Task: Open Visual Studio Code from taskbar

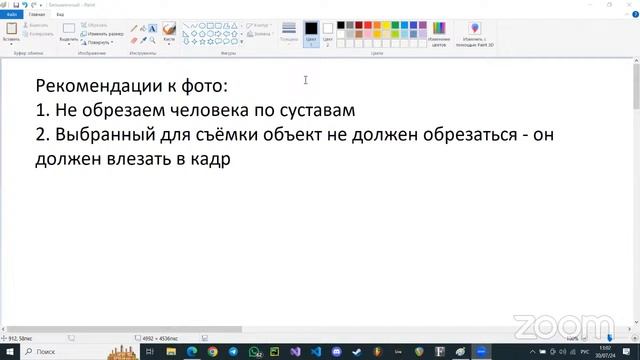Action: pyautogui.click(x=316, y=351)
